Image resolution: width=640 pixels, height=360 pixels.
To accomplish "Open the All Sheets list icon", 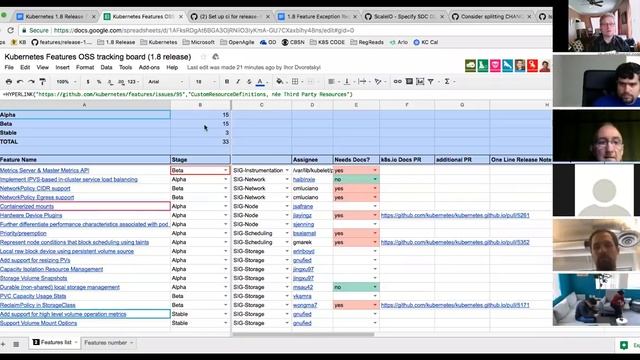I will point(16,344).
